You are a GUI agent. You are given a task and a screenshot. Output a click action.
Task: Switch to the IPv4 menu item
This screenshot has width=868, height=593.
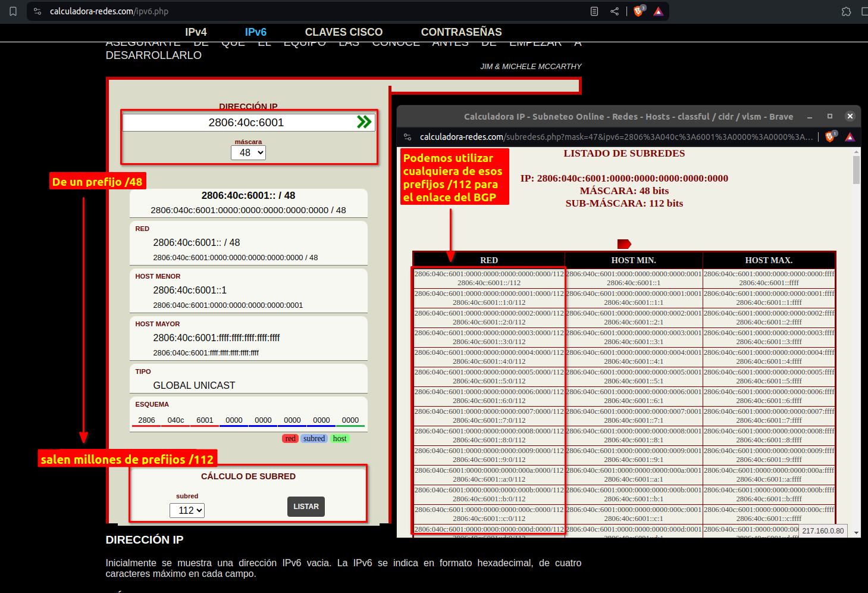196,32
